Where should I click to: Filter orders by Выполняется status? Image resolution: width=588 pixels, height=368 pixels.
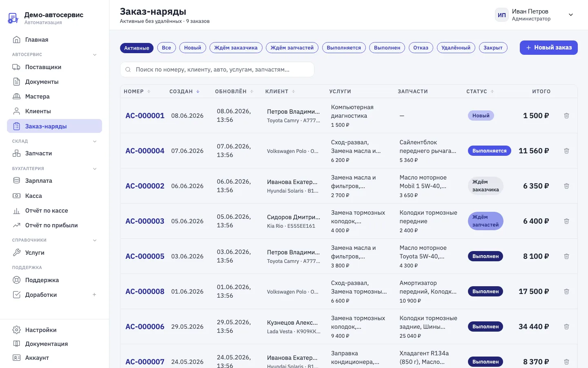pos(344,48)
